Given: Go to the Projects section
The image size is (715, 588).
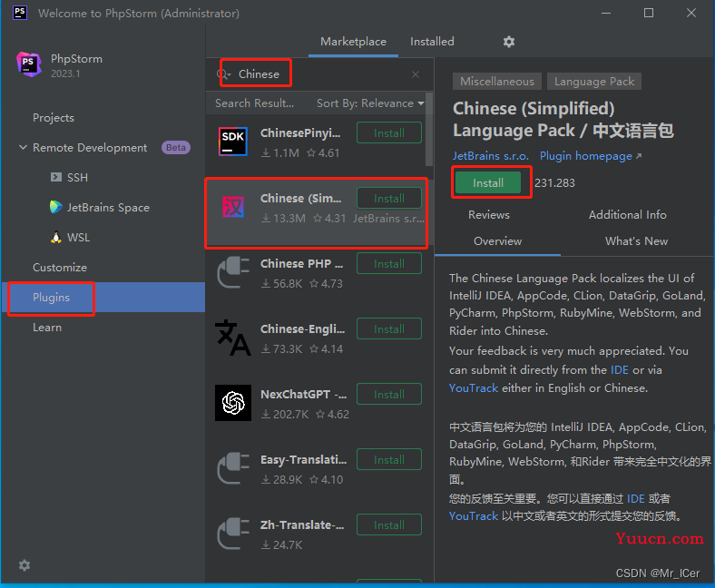Looking at the screenshot, I should click(54, 118).
